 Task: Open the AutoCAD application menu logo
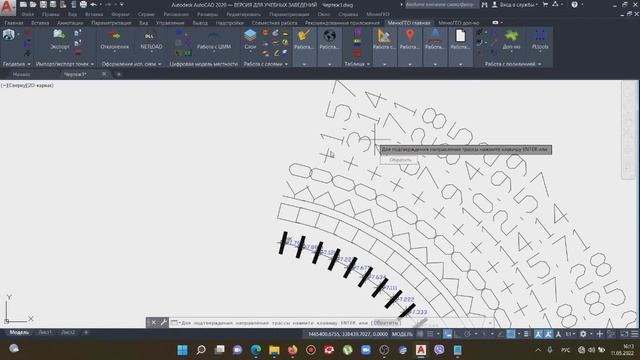[7, 7]
